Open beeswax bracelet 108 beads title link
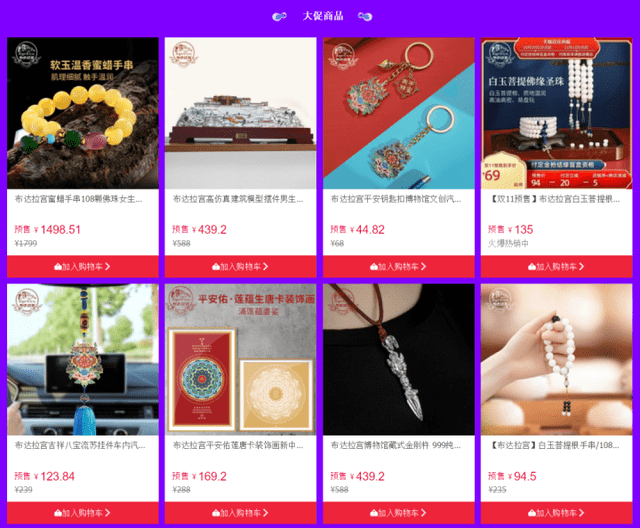Image resolution: width=640 pixels, height=528 pixels. click(x=78, y=199)
